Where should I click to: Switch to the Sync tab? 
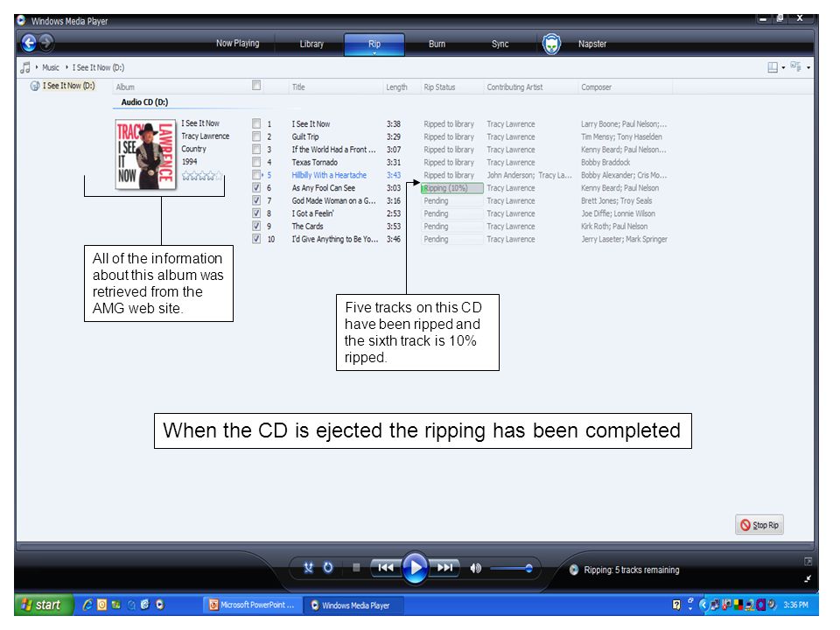tap(500, 44)
